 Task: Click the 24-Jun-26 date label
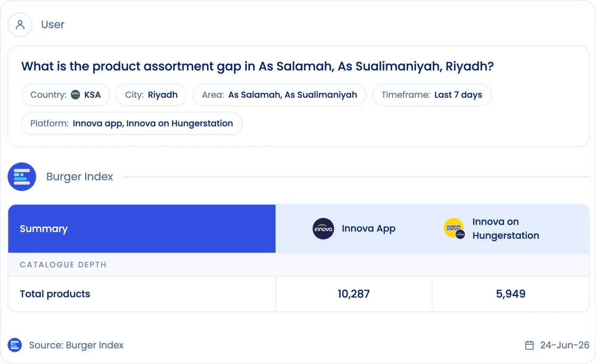coord(565,345)
